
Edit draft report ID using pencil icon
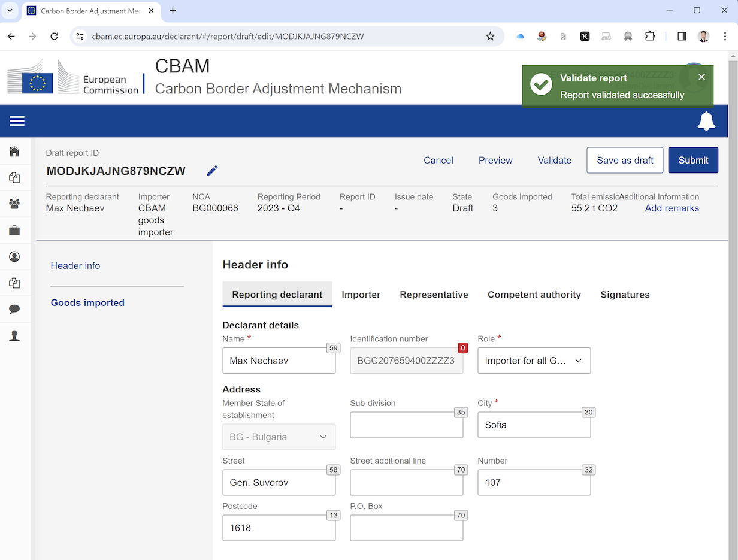211,171
